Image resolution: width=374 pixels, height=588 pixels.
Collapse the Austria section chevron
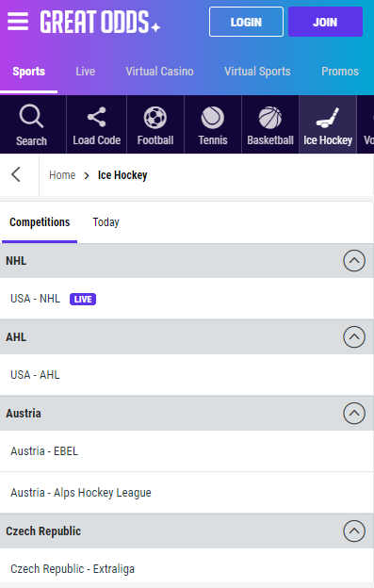coord(354,414)
